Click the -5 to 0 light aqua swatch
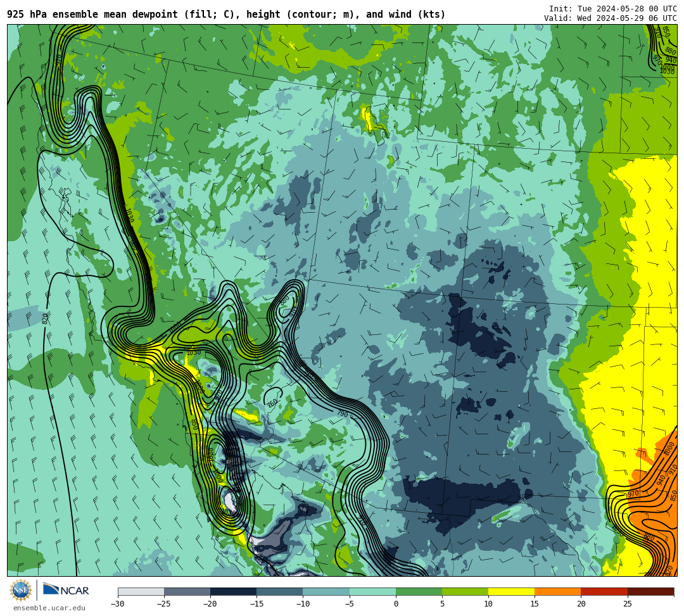684x616 pixels. click(x=372, y=591)
